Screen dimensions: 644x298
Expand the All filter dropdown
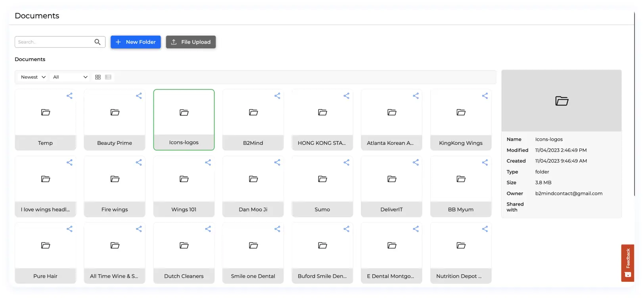[70, 77]
